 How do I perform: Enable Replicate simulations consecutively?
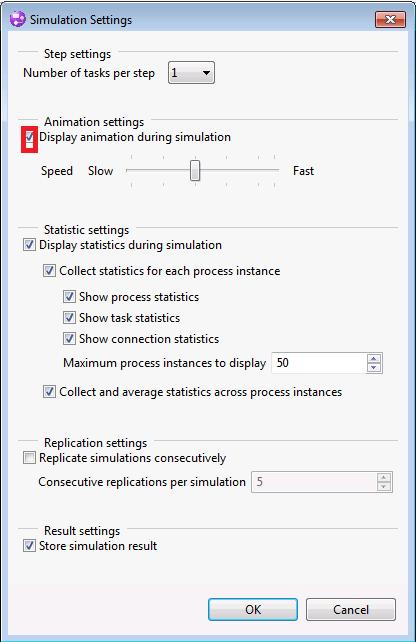point(29,458)
